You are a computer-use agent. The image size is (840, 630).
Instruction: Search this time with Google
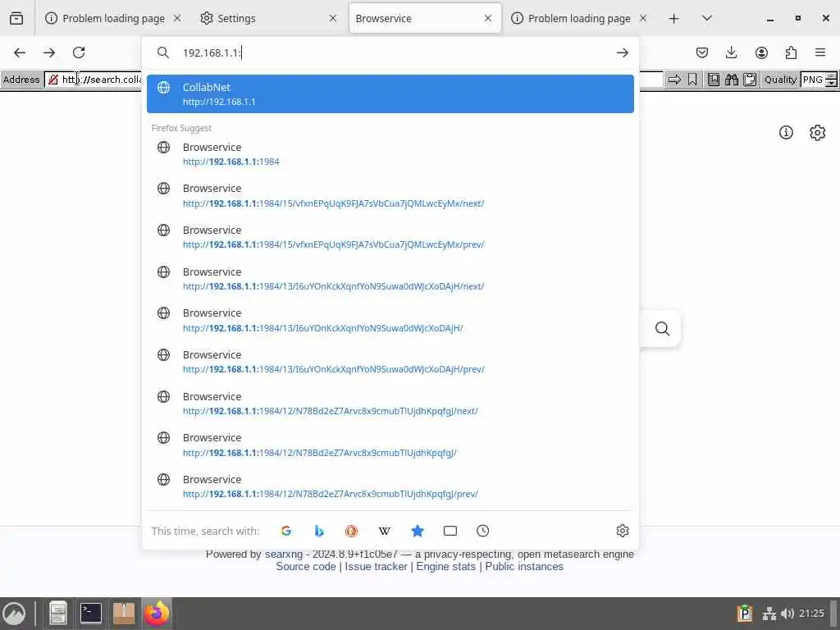point(286,531)
